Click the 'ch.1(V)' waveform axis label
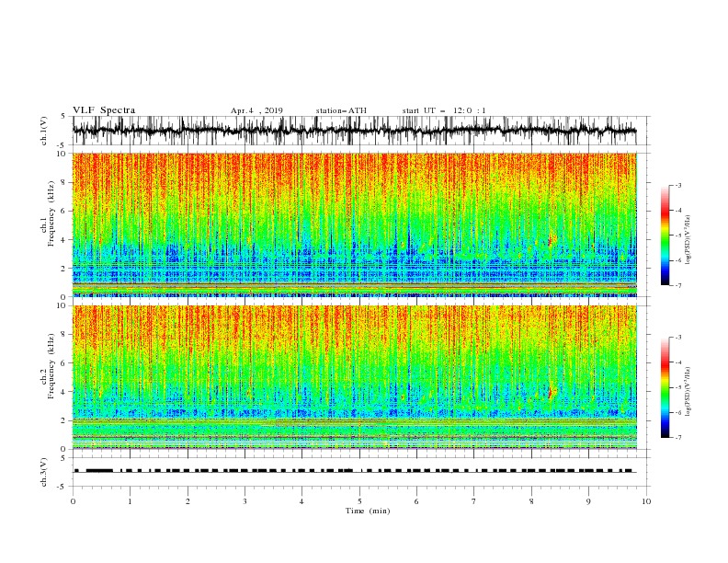This screenshot has height=563, width=728. [44, 131]
